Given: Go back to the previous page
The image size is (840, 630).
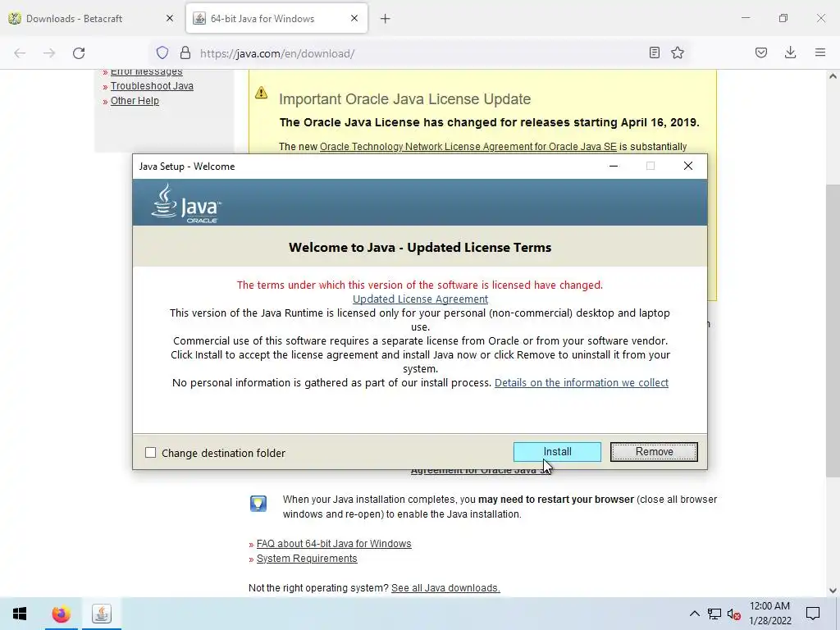Looking at the screenshot, I should point(20,53).
